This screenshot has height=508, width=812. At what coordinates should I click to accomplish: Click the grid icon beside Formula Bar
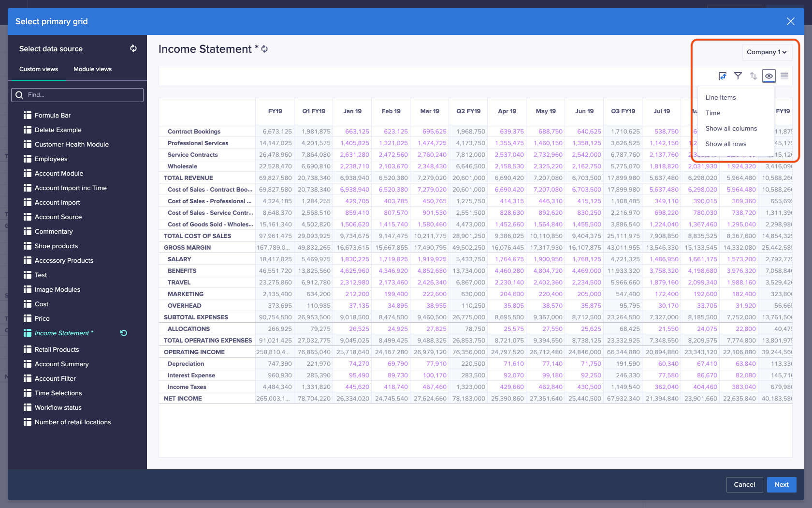coord(28,115)
